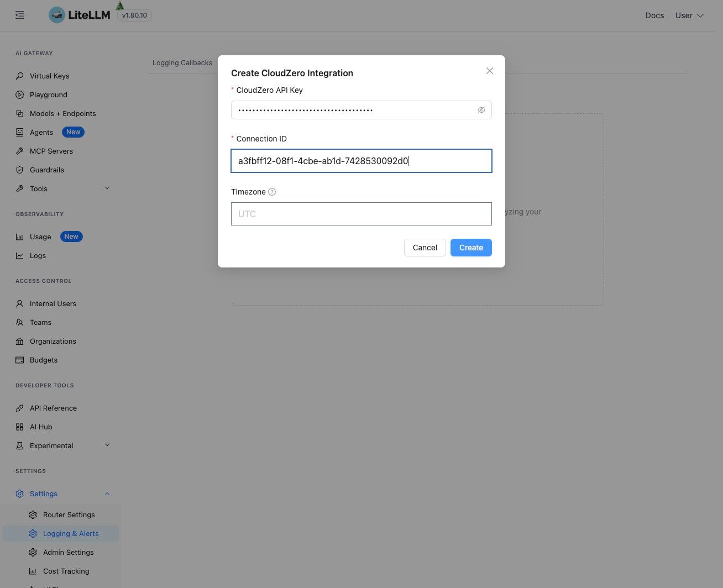The height and width of the screenshot is (588, 723).
Task: Open the Usage page
Action: tap(40, 237)
